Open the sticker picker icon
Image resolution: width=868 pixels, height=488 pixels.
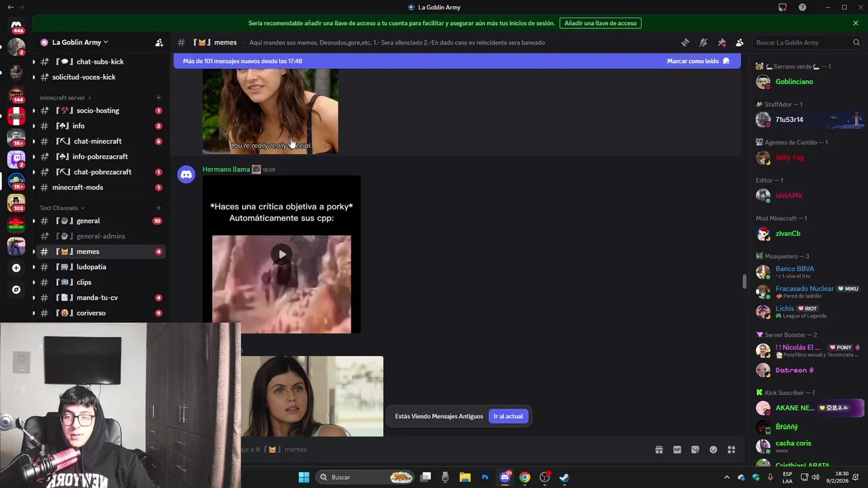click(x=695, y=449)
